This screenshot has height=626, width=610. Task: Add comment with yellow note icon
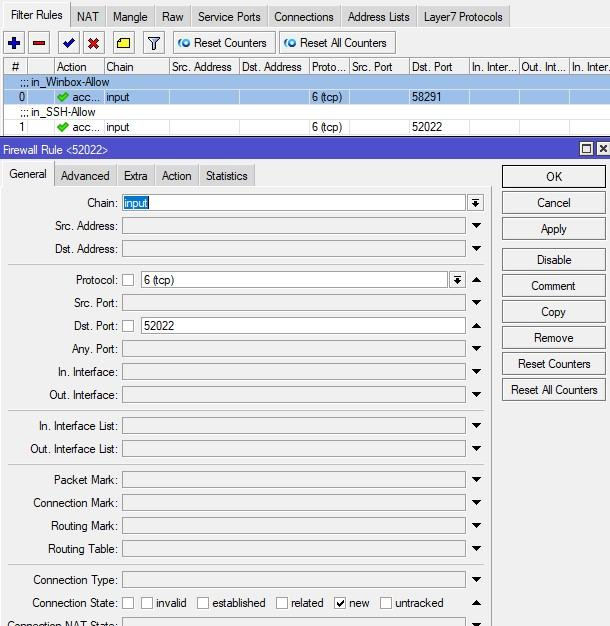pyautogui.click(x=123, y=43)
